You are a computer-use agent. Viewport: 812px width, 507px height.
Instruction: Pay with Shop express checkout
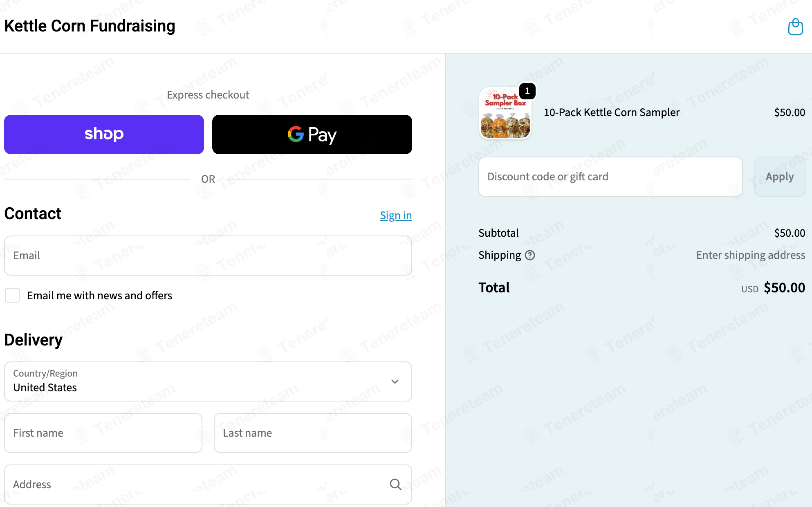tap(104, 135)
